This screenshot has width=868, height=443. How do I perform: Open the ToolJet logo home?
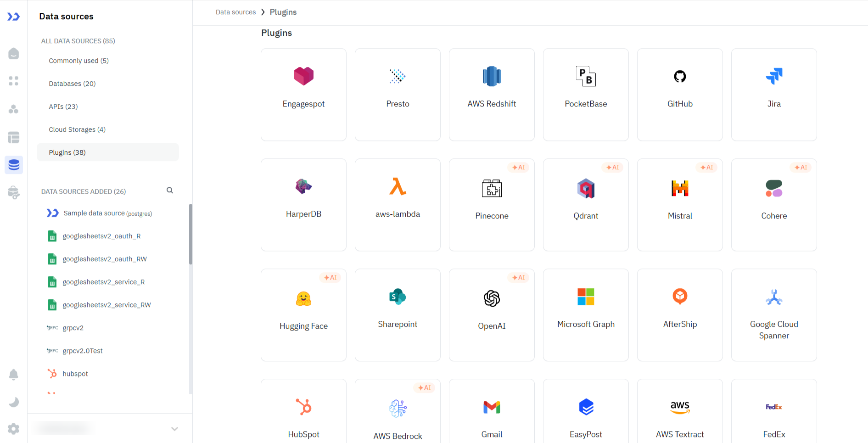click(13, 17)
